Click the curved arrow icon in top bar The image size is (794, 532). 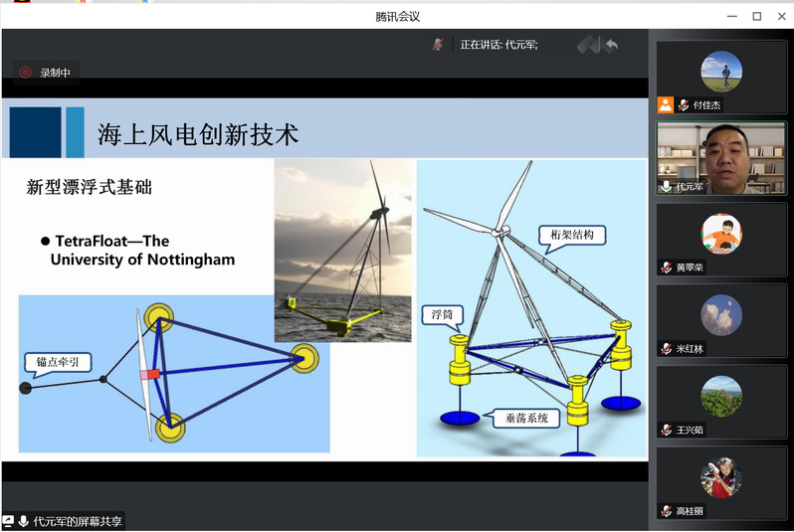click(x=611, y=45)
